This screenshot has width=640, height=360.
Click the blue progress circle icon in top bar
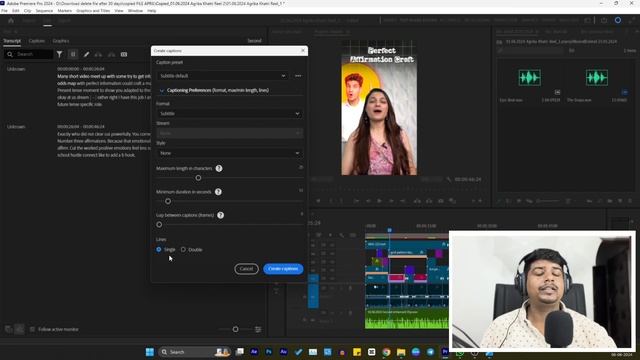pyautogui.click(x=618, y=20)
